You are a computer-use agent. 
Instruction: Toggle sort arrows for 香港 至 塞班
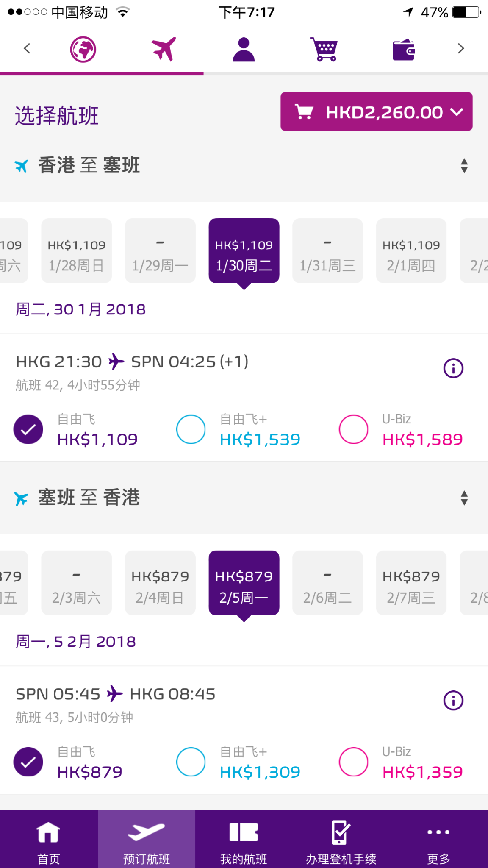tap(464, 166)
